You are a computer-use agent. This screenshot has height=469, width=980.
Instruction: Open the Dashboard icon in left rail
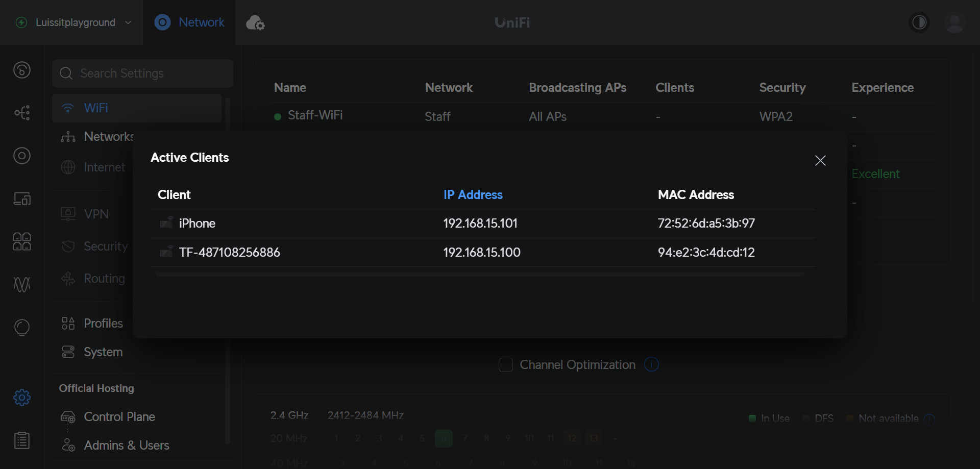[22, 70]
